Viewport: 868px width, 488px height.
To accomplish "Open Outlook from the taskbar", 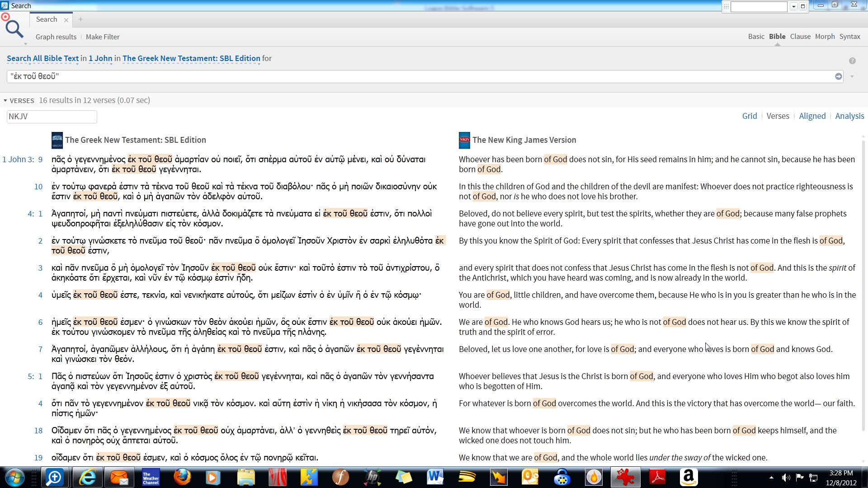I will [530, 477].
